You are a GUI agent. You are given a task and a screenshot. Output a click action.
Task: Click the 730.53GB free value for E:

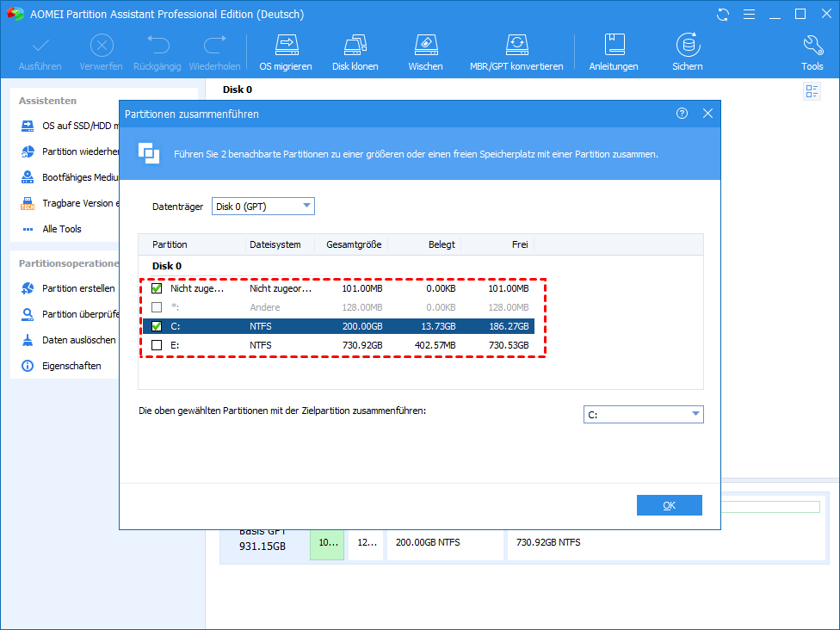[509, 345]
